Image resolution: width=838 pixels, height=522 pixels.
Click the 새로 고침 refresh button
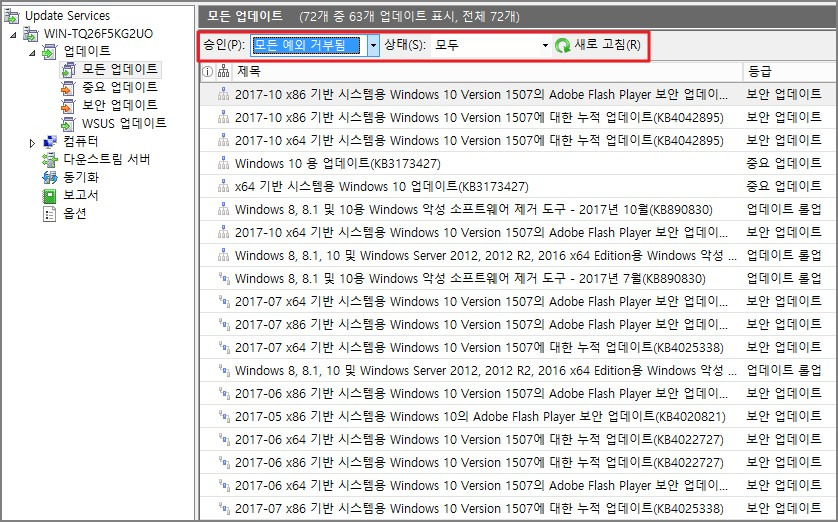tap(598, 45)
